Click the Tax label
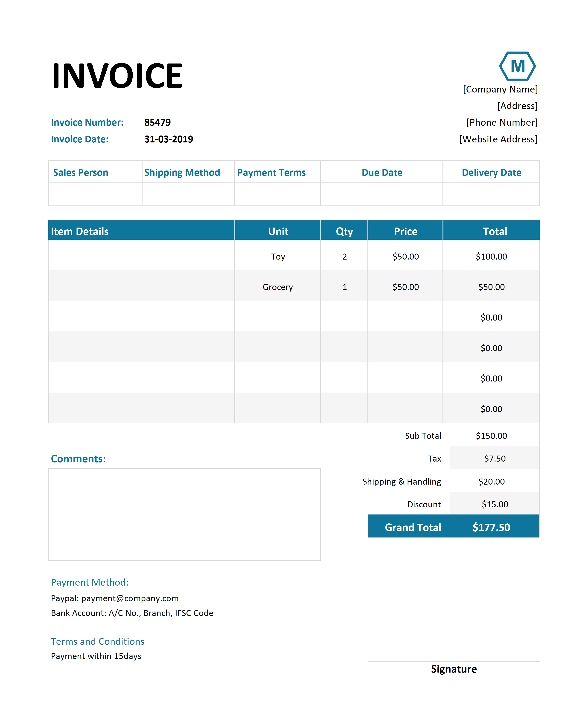 [x=434, y=459]
